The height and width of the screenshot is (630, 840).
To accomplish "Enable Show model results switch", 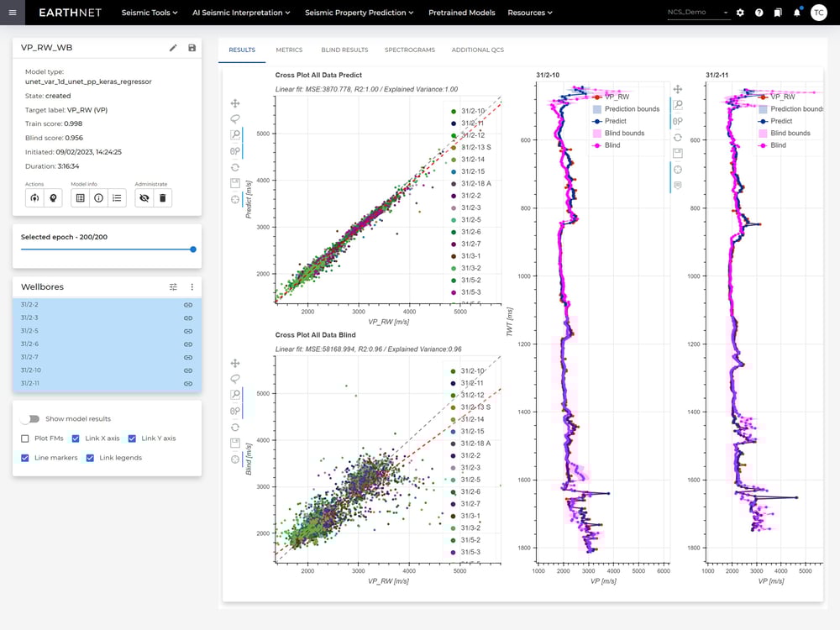I will pyautogui.click(x=30, y=418).
